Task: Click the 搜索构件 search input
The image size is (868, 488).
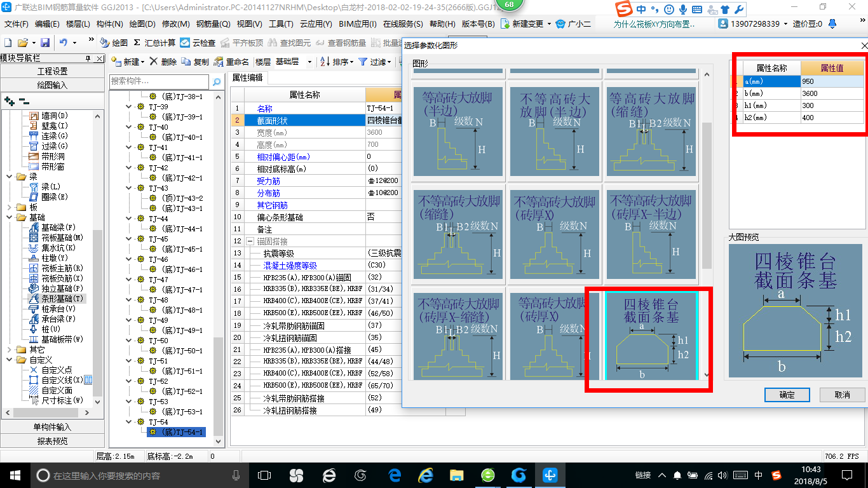Action: (159, 81)
